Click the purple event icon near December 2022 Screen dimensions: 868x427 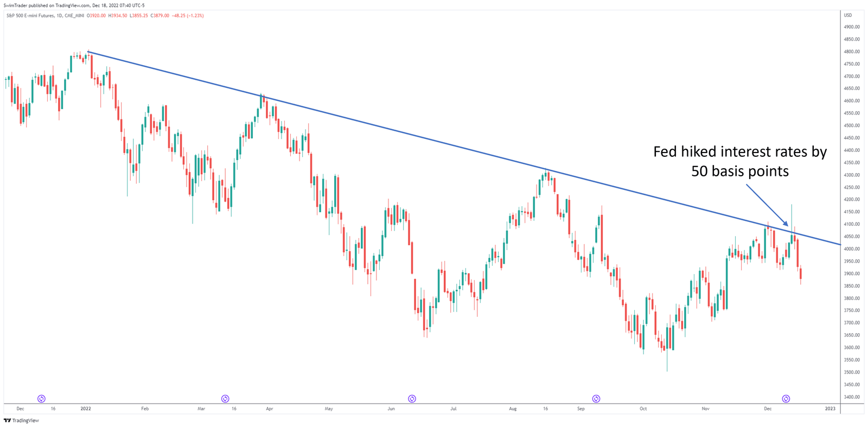tap(786, 399)
